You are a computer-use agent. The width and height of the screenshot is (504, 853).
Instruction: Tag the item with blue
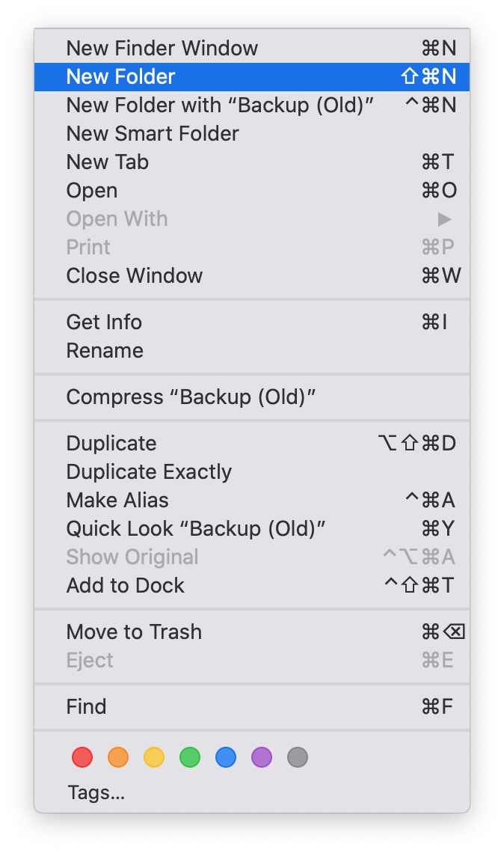click(x=226, y=757)
